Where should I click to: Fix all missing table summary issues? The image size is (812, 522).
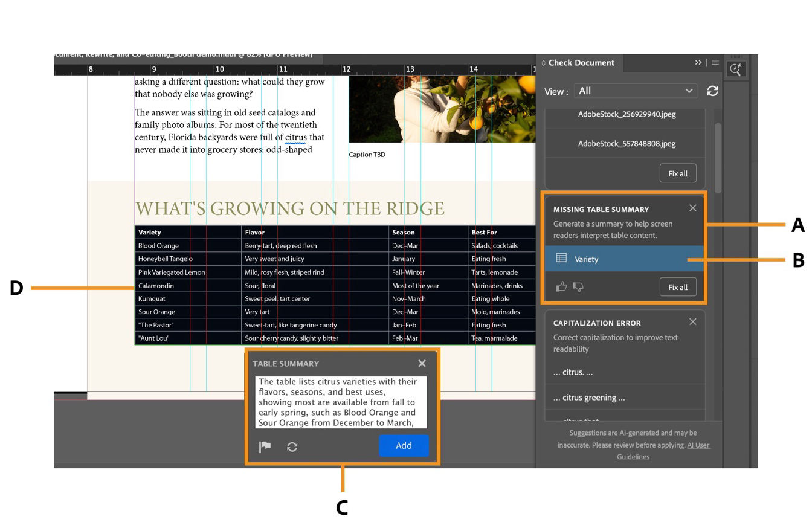678,287
